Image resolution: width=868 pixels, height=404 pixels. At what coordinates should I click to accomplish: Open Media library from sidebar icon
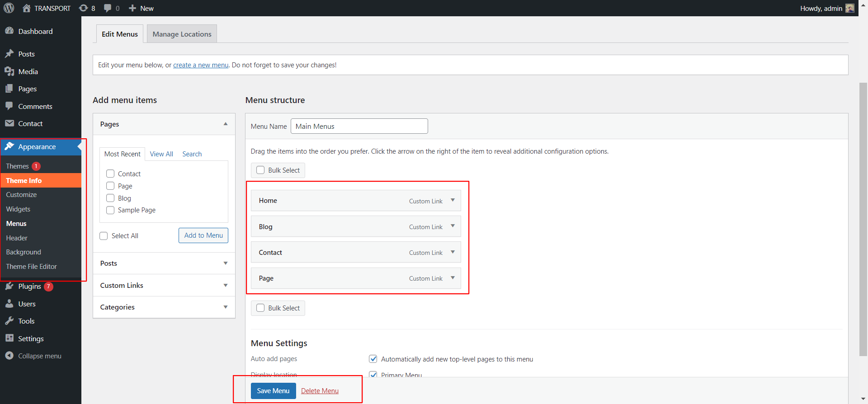click(x=9, y=71)
